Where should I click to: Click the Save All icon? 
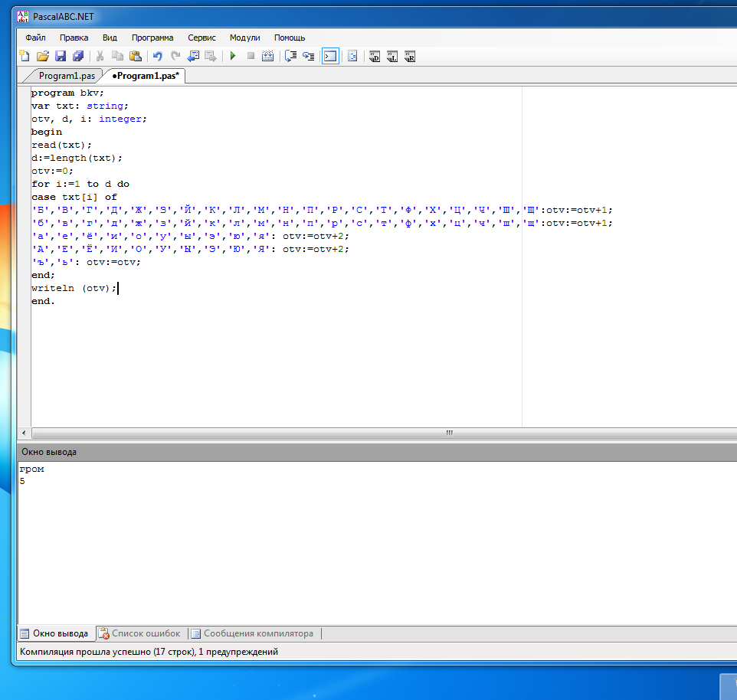click(78, 56)
